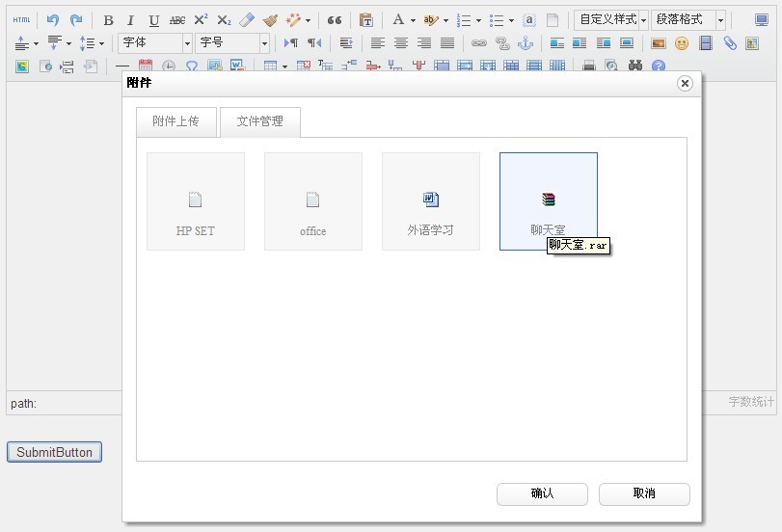Click the unlink icon
Screen dimensions: 782x532
502,43
